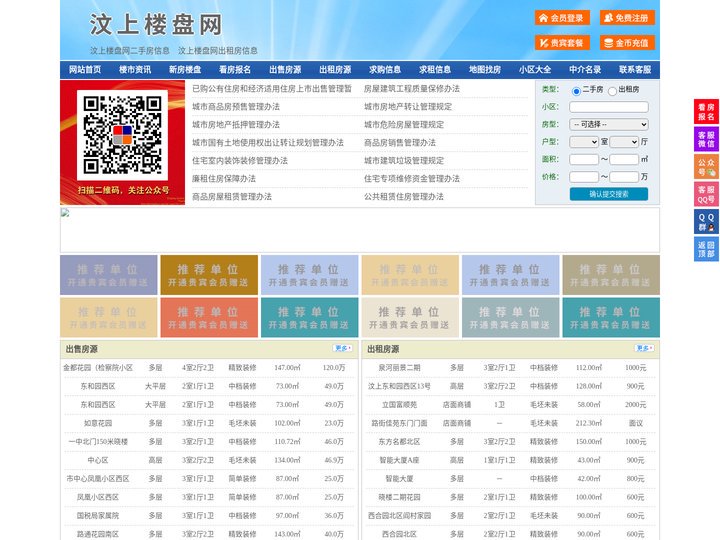This screenshot has height=540, width=720.
Task: Open 一中北门150米晓楼 sale listing
Action: (x=98, y=442)
